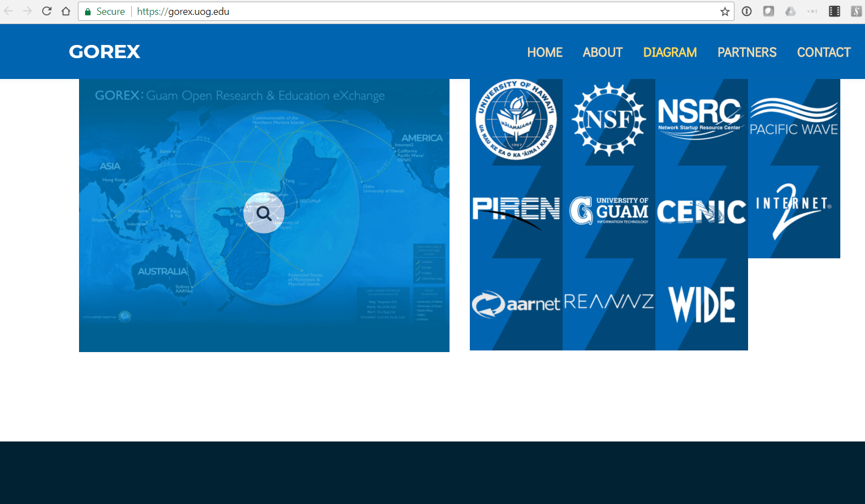Click the PIREN partner logo
Image resolution: width=865 pixels, height=504 pixels.
[516, 212]
